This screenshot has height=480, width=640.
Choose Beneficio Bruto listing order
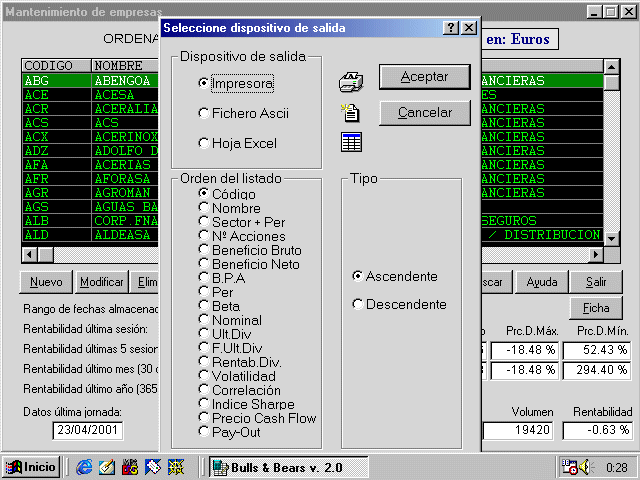pyautogui.click(x=250, y=250)
